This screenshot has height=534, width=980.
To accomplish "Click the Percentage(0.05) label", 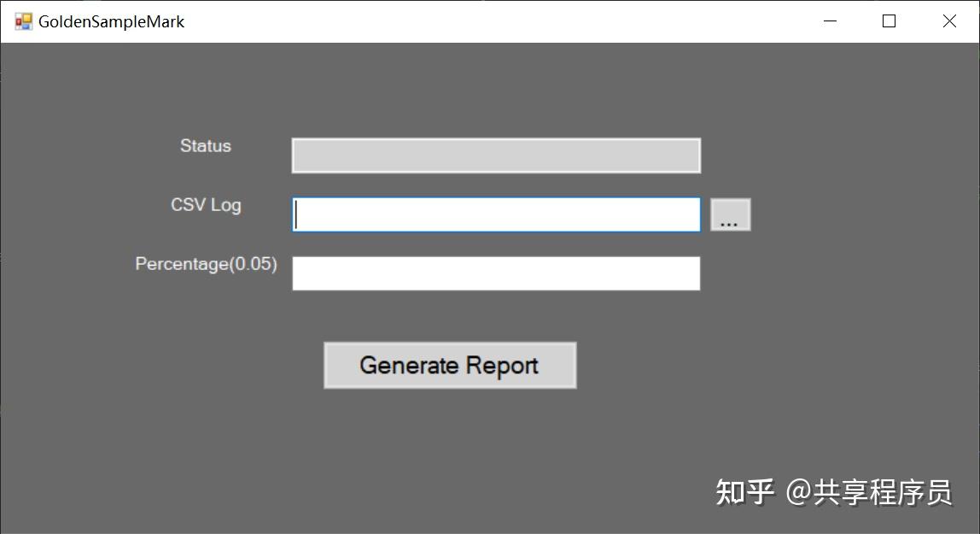I will click(206, 264).
